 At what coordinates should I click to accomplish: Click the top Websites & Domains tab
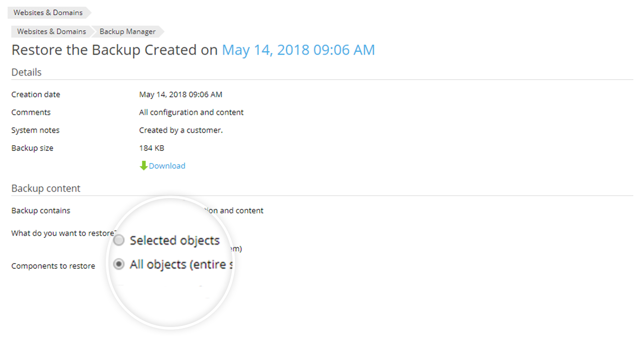click(x=49, y=12)
